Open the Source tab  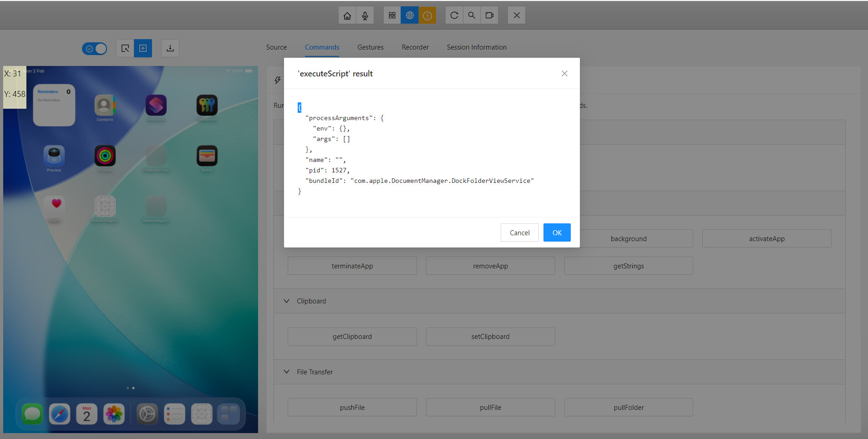click(x=276, y=47)
